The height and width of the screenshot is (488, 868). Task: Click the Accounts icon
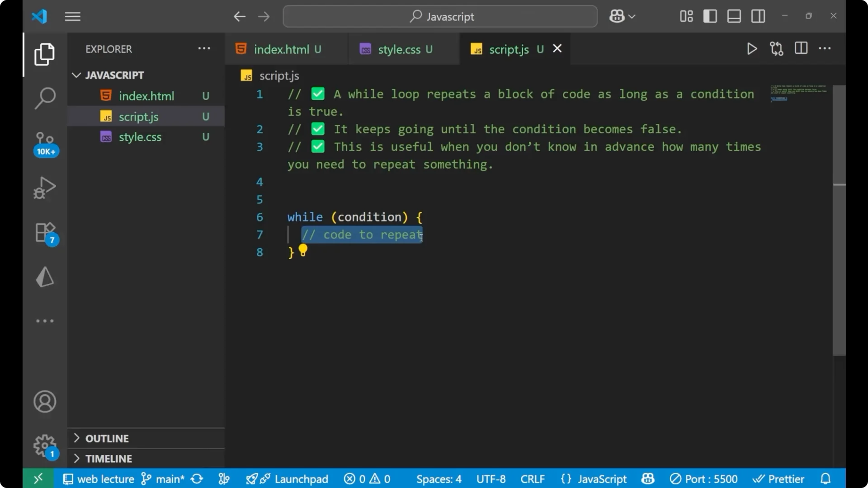(x=44, y=402)
